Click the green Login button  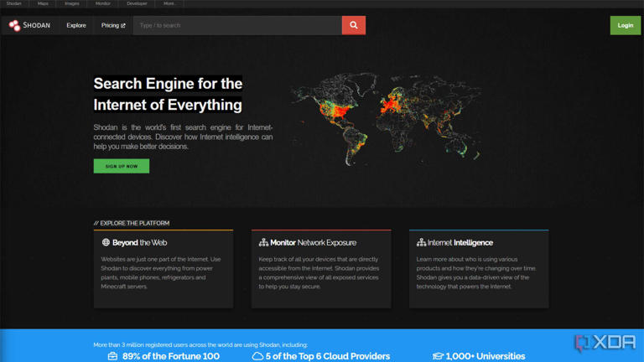625,25
